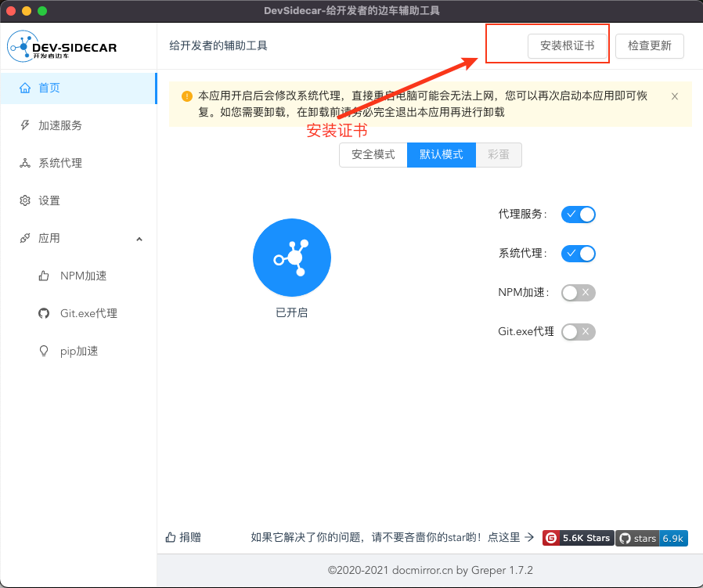Click the gear icon beside 设置

(25, 200)
